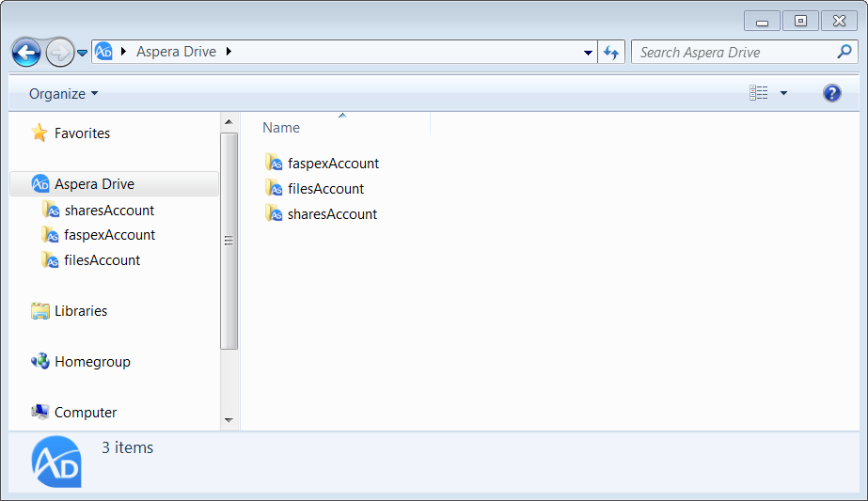
Task: Select Libraries in the navigation pane
Action: pos(81,311)
